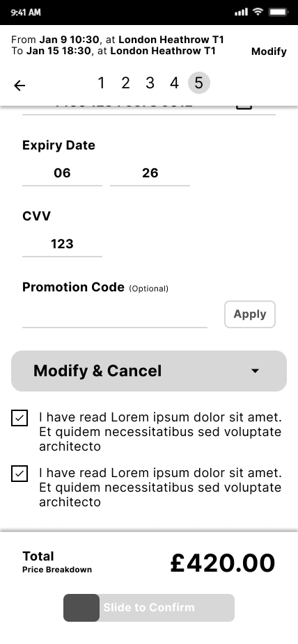Go to step 1
The width and height of the screenshot is (298, 644).
pyautogui.click(x=101, y=83)
